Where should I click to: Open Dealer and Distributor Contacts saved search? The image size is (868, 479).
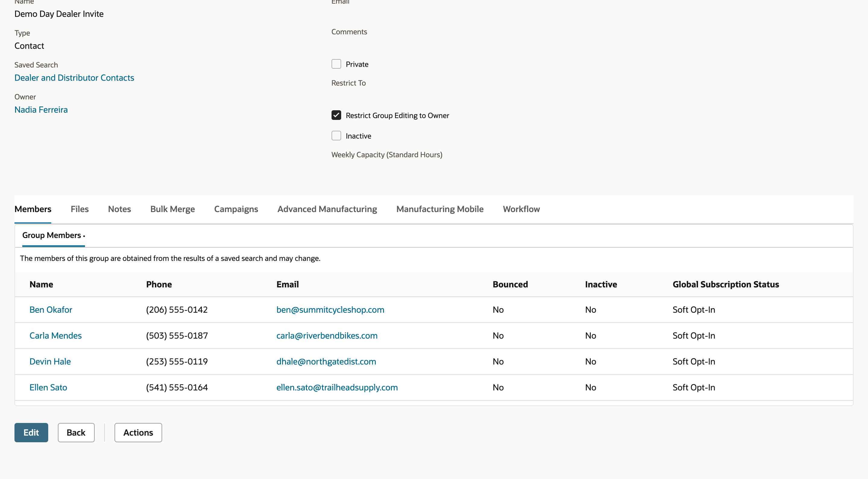(x=74, y=77)
